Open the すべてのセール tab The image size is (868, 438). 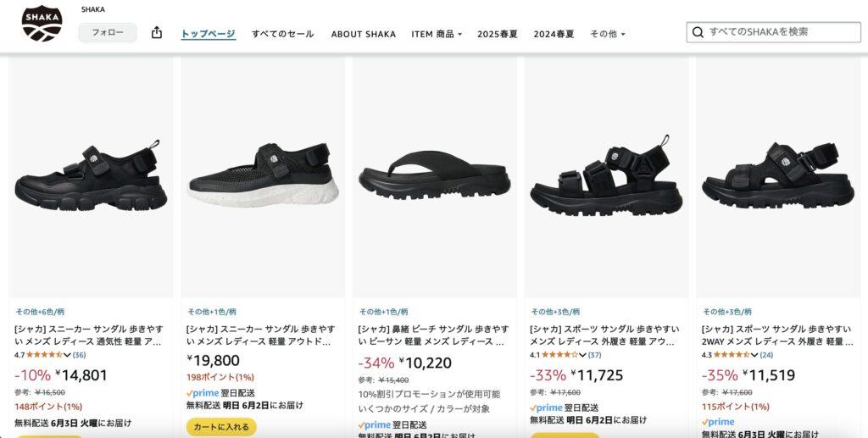click(x=283, y=34)
